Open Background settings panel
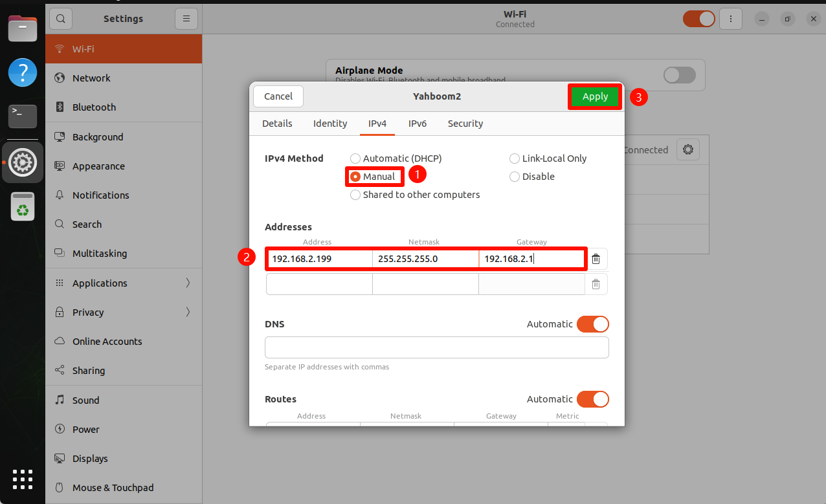The height and width of the screenshot is (504, 826). (124, 137)
